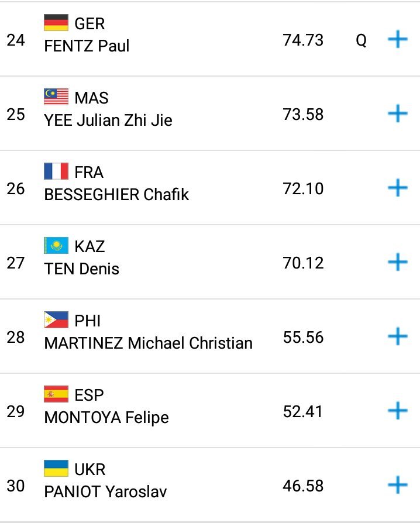Open athlete name FENTZ Paul

pyautogui.click(x=87, y=46)
